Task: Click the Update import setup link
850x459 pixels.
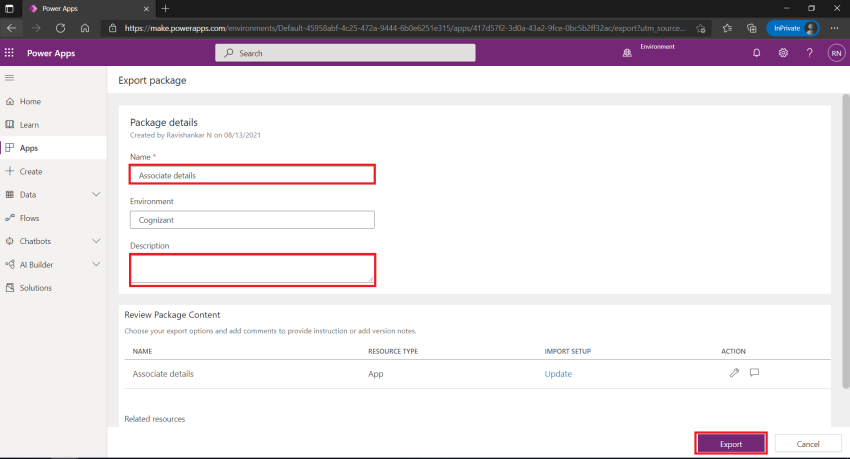Action: 558,374
